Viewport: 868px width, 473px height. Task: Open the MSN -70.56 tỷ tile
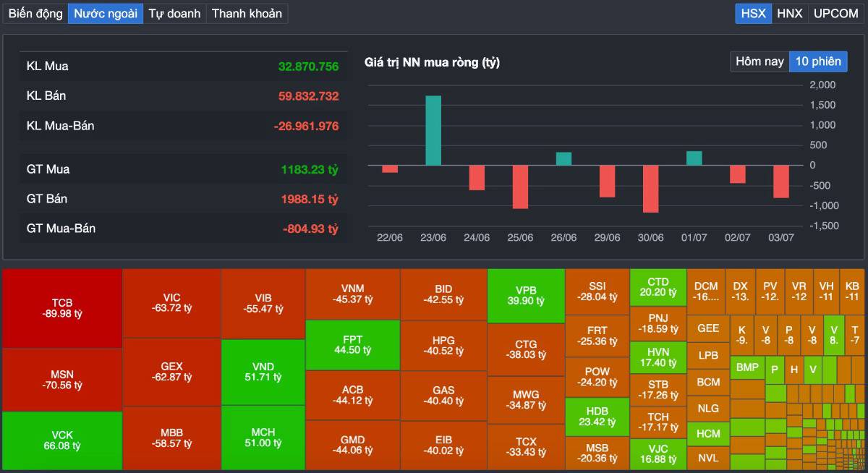point(62,380)
